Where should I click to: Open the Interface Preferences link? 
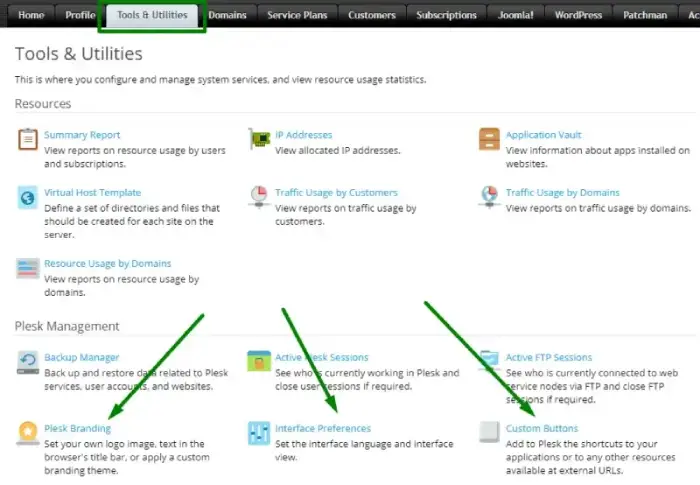323,428
